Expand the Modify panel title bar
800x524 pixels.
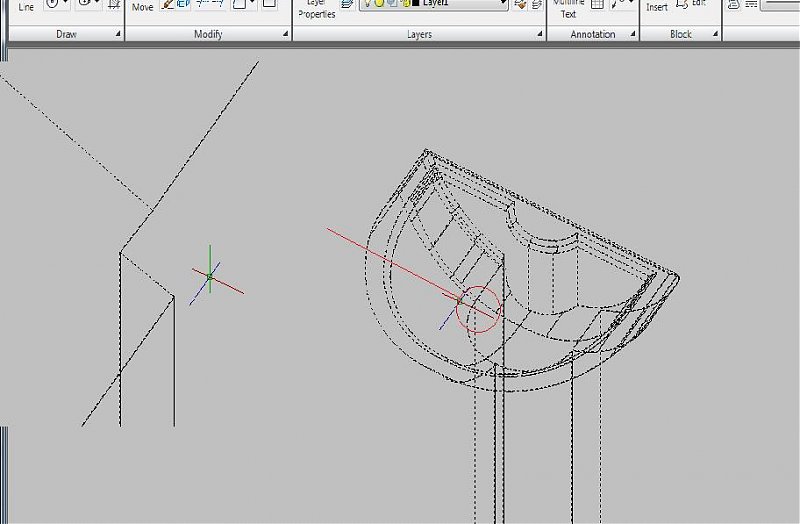pos(208,34)
